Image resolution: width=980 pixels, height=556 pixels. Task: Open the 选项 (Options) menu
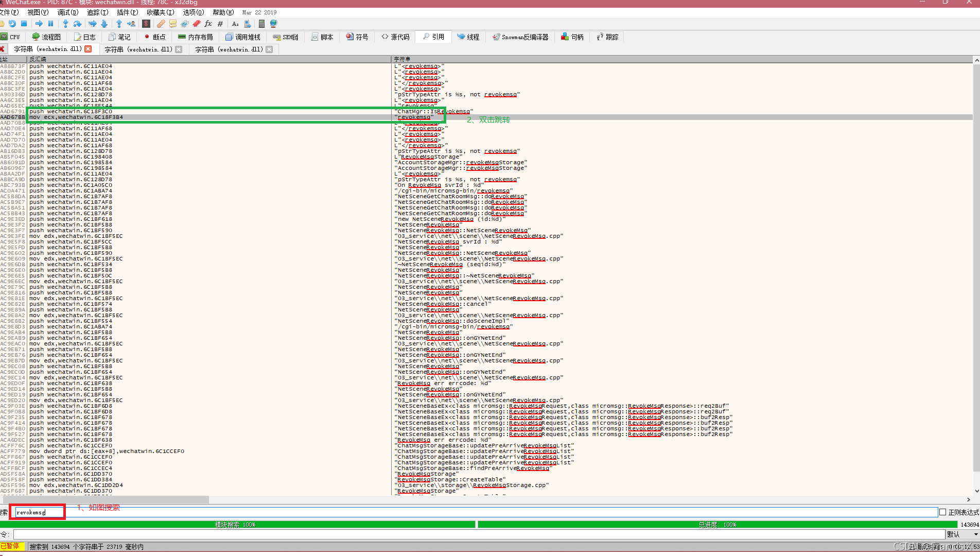click(x=194, y=12)
